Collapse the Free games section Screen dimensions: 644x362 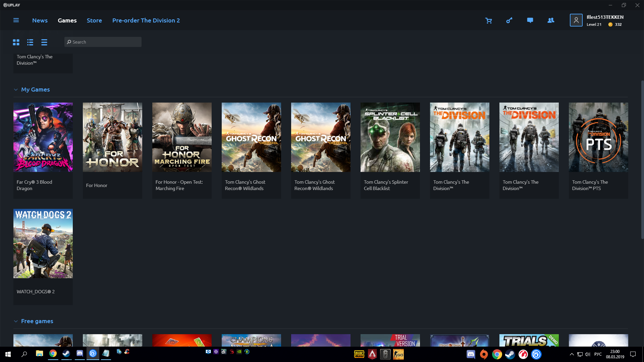pyautogui.click(x=16, y=321)
